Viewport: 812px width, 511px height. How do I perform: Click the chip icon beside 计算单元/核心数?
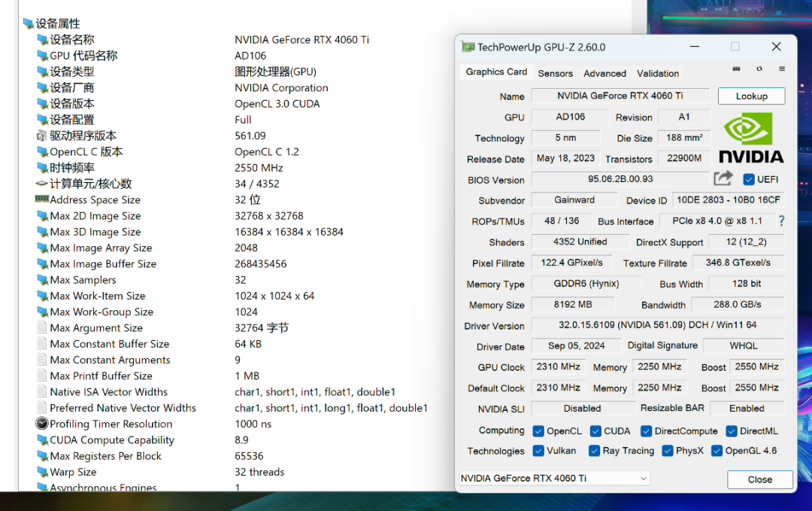(42, 184)
